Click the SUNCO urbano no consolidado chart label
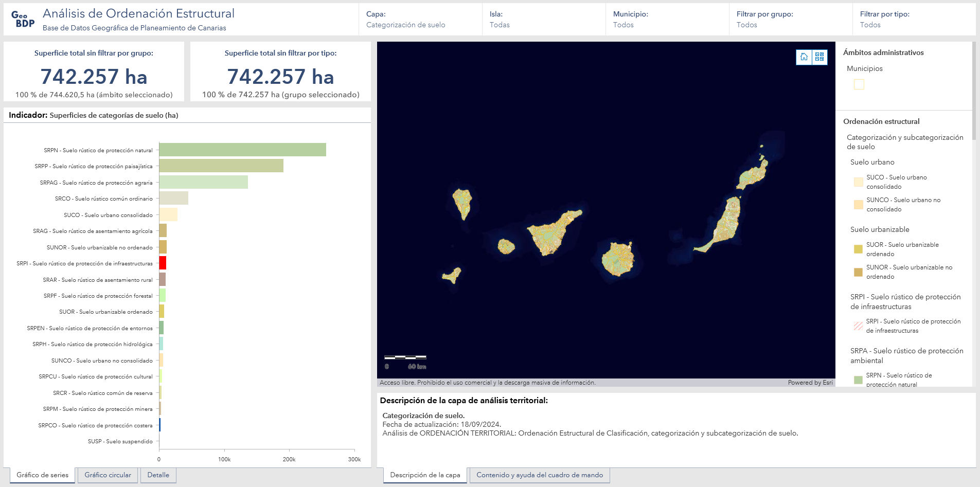 click(x=102, y=360)
